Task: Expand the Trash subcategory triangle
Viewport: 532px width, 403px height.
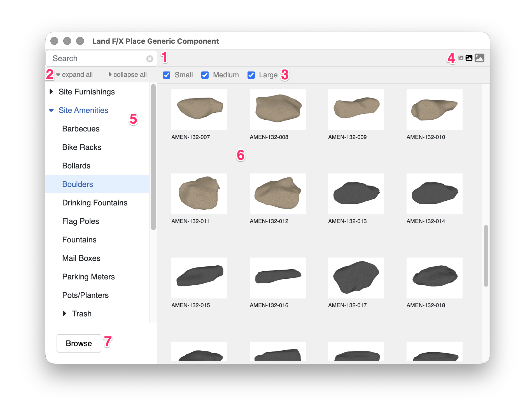Action: click(x=65, y=314)
